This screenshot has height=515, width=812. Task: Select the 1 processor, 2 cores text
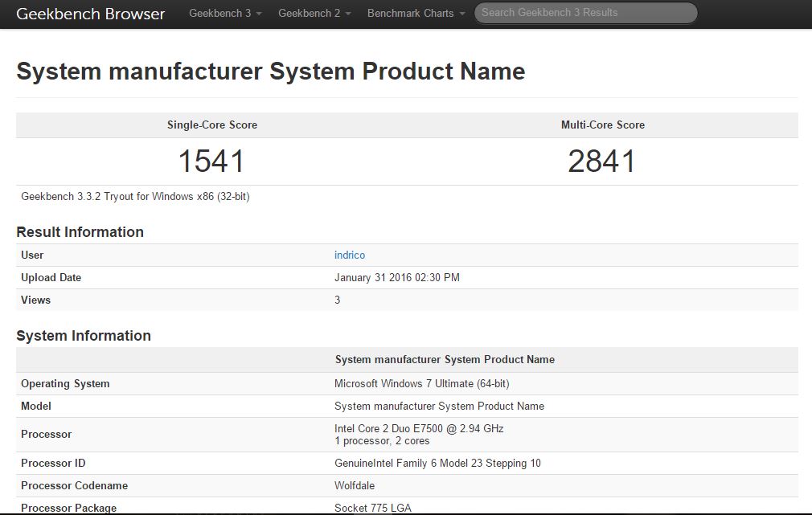coord(382,441)
